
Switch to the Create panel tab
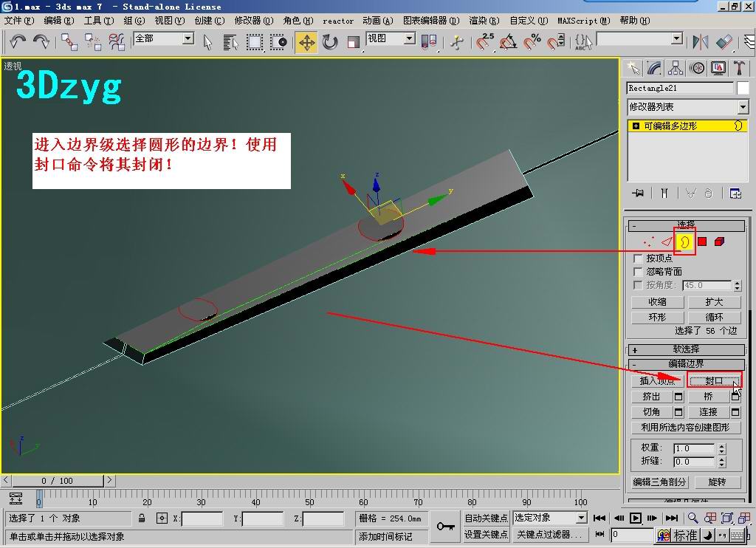[633, 68]
